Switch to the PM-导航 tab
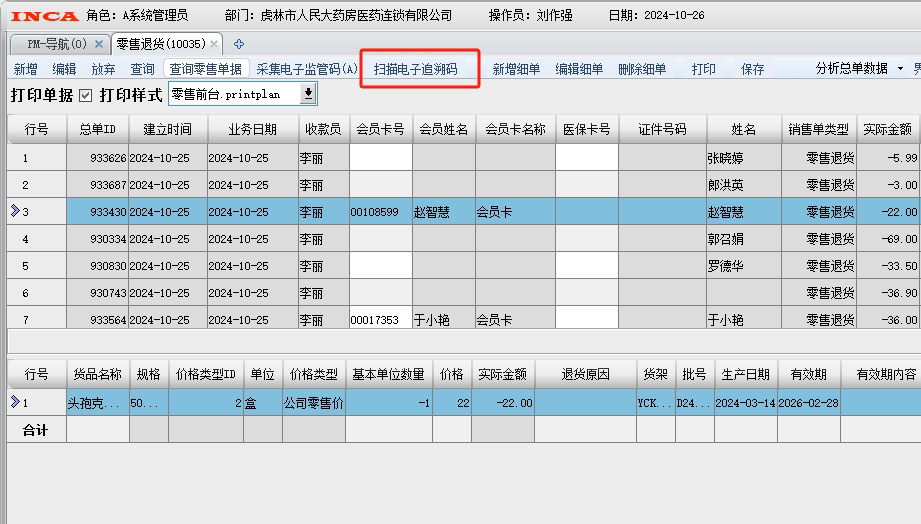Screen dimensions: 921x524 coord(56,44)
